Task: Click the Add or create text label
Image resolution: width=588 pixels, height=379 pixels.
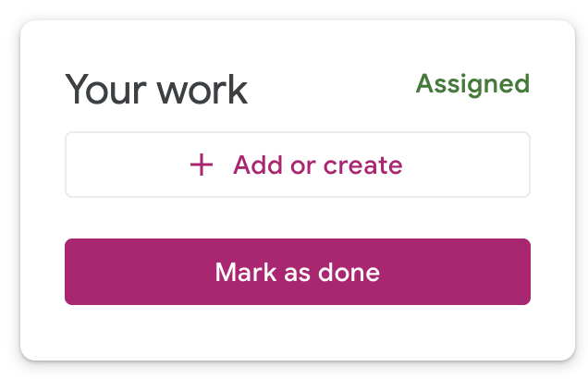Action: pos(317,165)
